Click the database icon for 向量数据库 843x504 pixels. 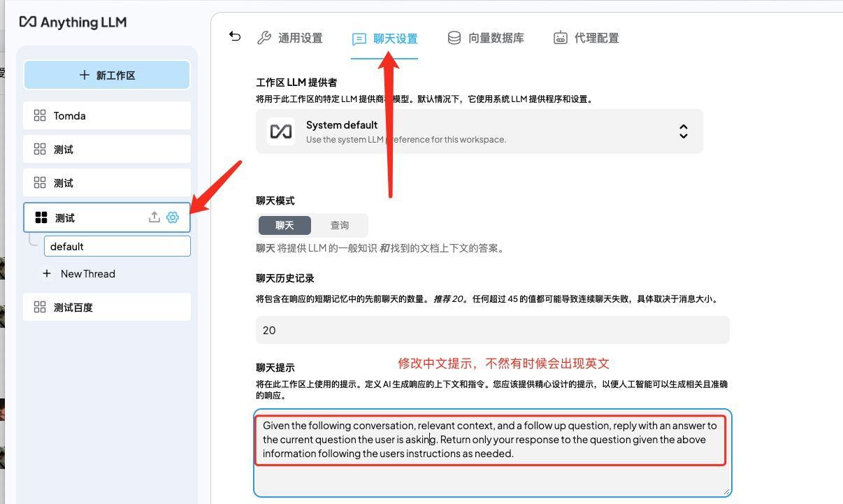[454, 38]
